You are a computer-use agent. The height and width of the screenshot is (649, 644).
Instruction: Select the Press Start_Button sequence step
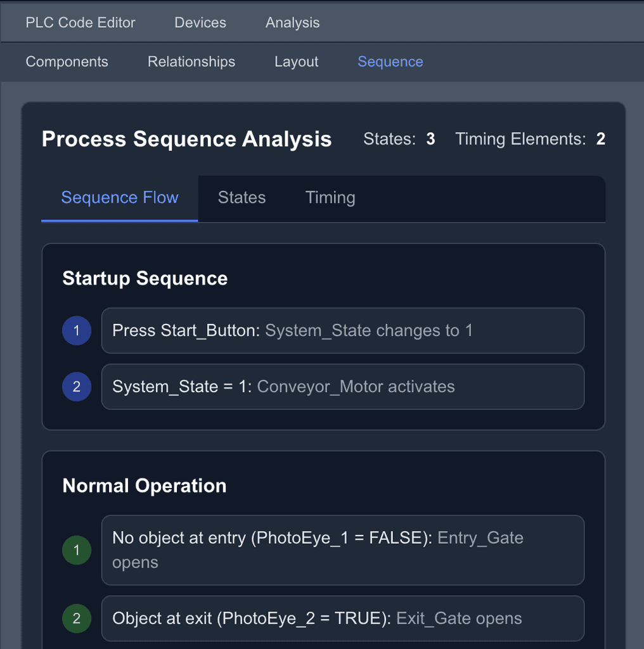[x=342, y=330]
